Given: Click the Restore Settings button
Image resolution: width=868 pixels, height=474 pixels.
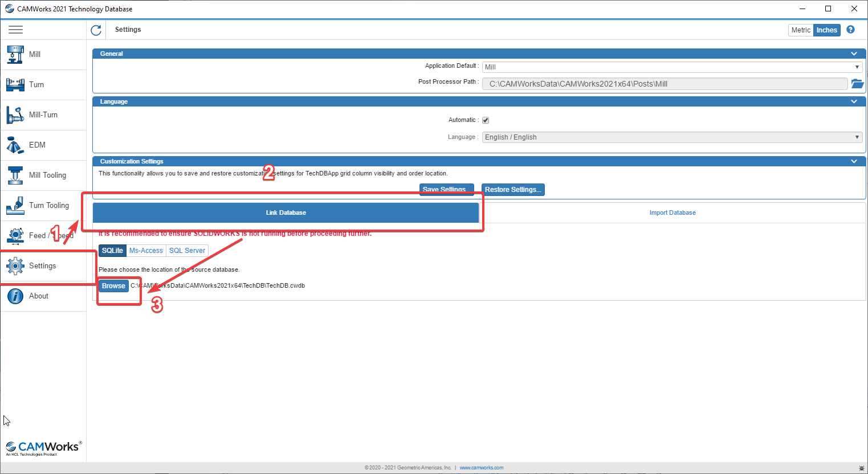Looking at the screenshot, I should pos(513,190).
